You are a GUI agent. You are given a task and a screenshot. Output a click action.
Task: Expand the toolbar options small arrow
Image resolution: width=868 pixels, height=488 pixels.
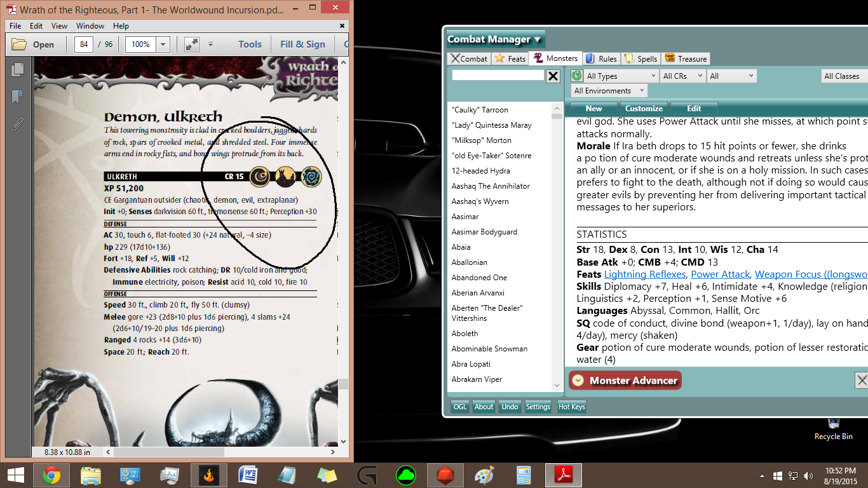tap(211, 44)
